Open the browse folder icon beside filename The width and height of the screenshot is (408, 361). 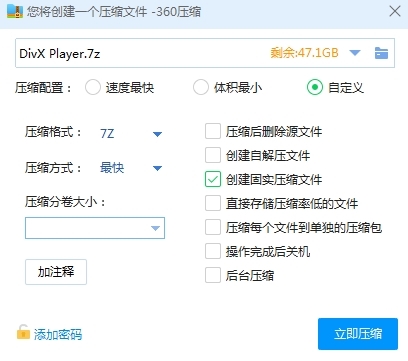381,53
